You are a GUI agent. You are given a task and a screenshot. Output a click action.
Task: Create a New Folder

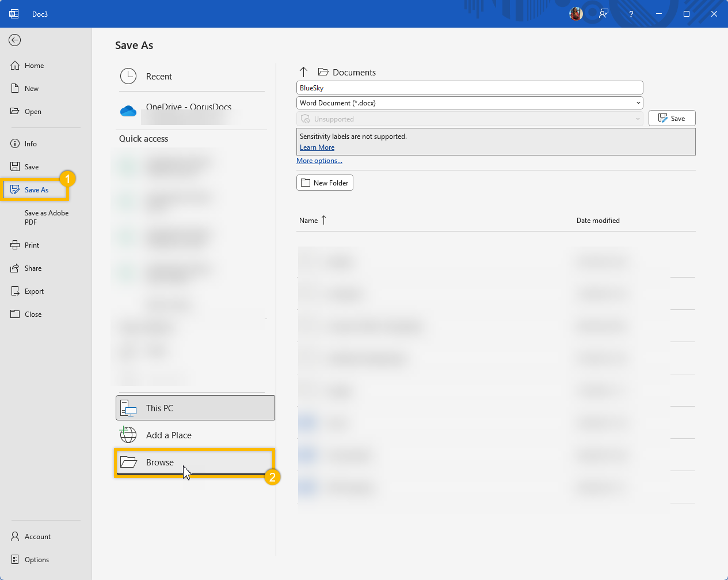coord(325,183)
